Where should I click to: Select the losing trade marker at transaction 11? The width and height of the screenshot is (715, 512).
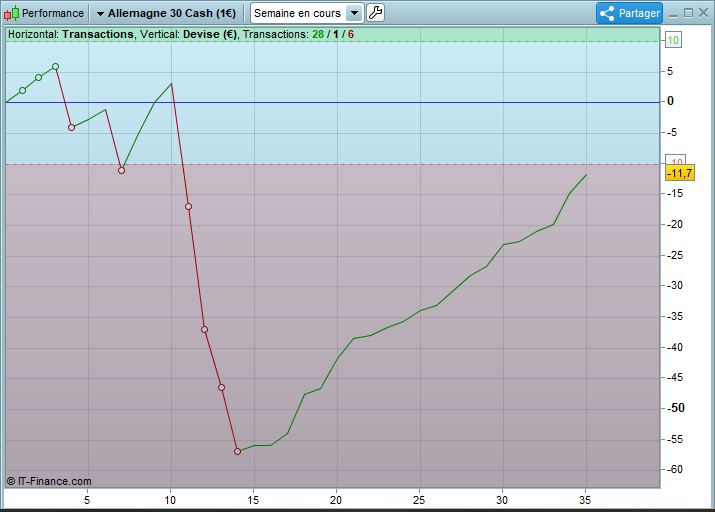[188, 207]
